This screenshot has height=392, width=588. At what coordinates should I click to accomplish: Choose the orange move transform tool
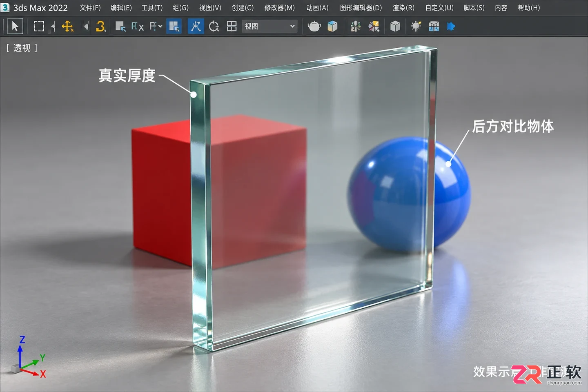click(x=67, y=27)
